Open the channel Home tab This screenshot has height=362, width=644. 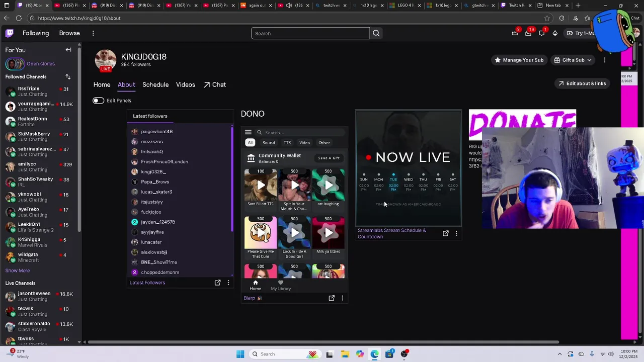pos(102,84)
